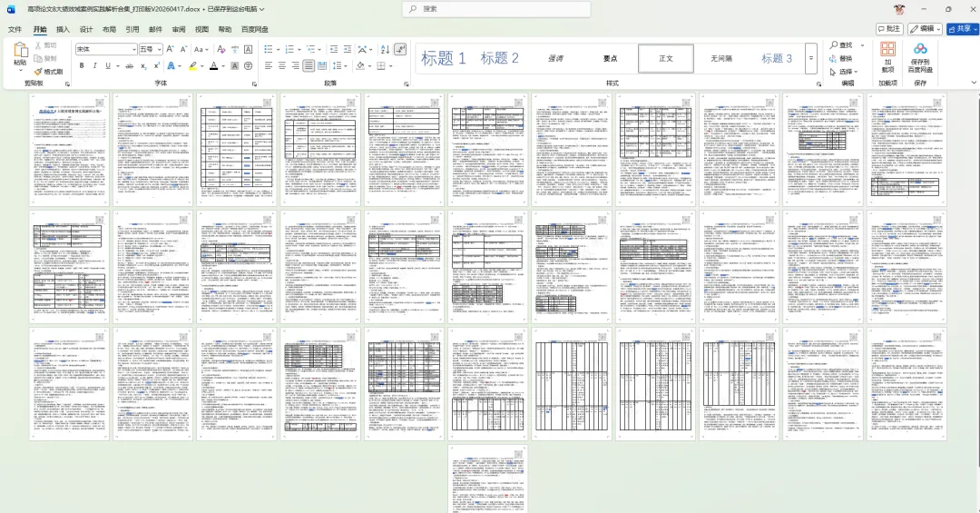Switch to the 设计 (Design) tab
This screenshot has width=980, height=513.
click(86, 29)
